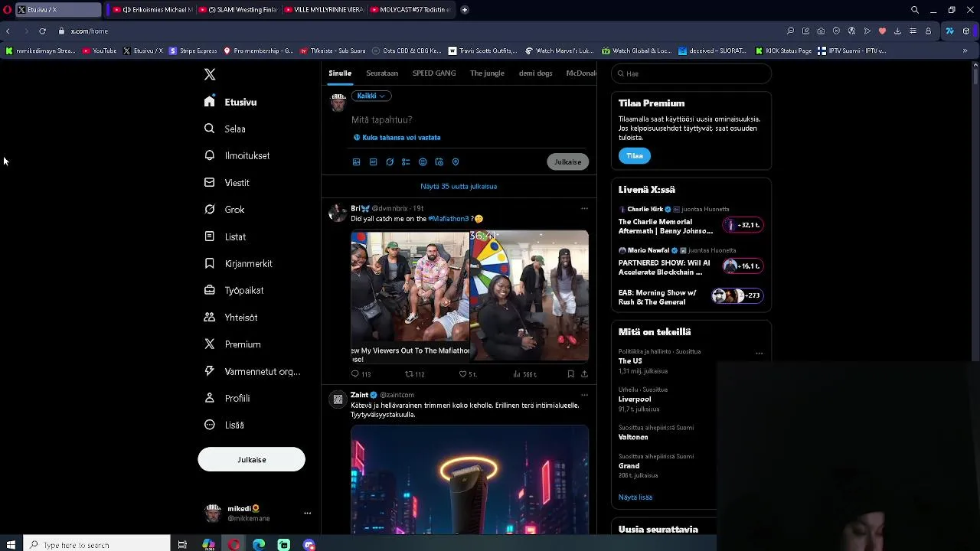Click the Tilaa Premium subscribe button
The image size is (980, 551).
(x=635, y=155)
